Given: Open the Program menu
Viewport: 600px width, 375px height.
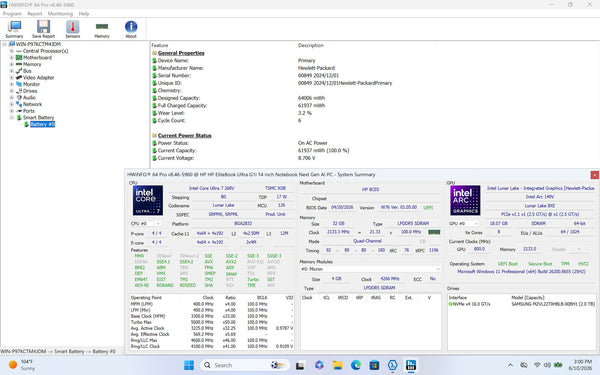Looking at the screenshot, I should [12, 14].
